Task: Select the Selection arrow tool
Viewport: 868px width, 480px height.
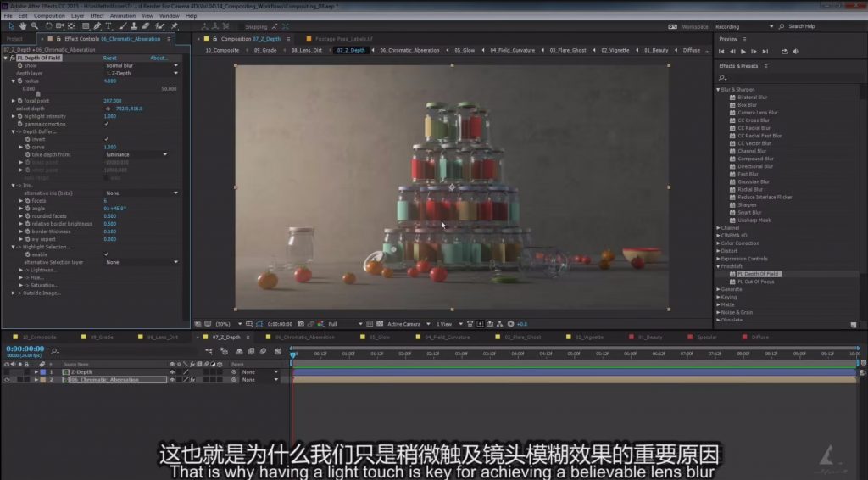Action: 10,26
